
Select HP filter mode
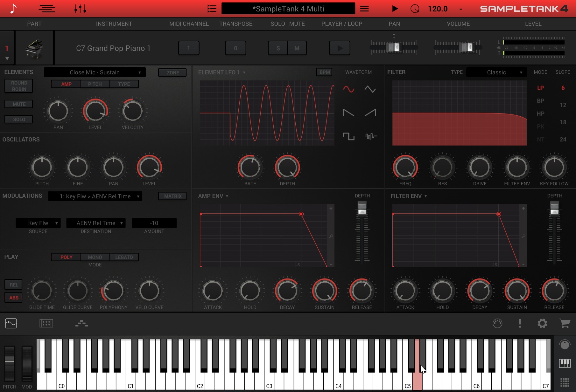[540, 113]
